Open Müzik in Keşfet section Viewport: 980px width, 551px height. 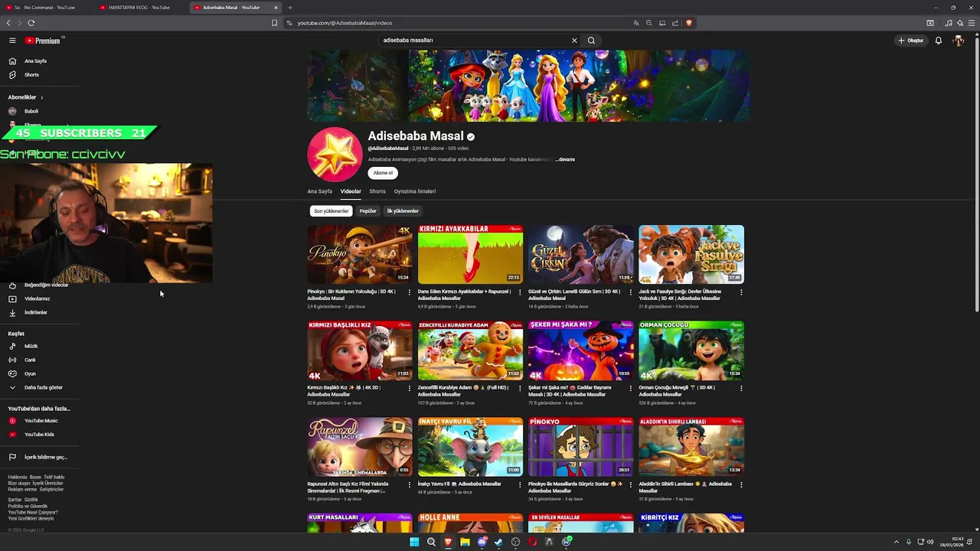[x=31, y=347]
